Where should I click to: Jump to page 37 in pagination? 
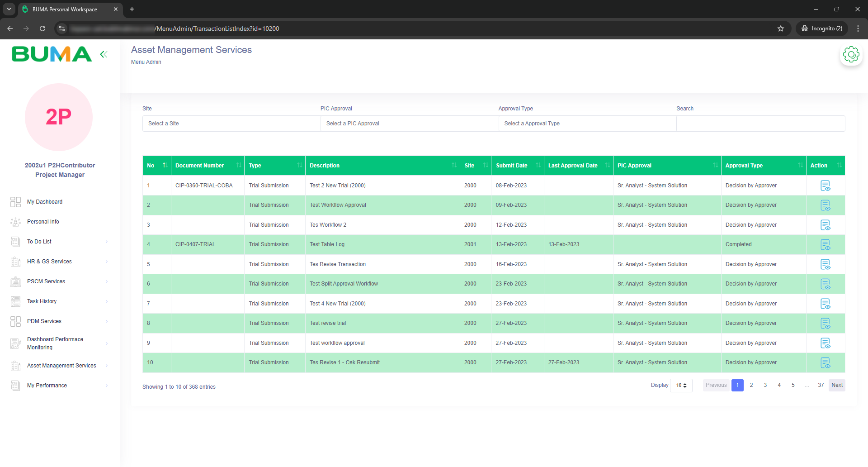821,385
